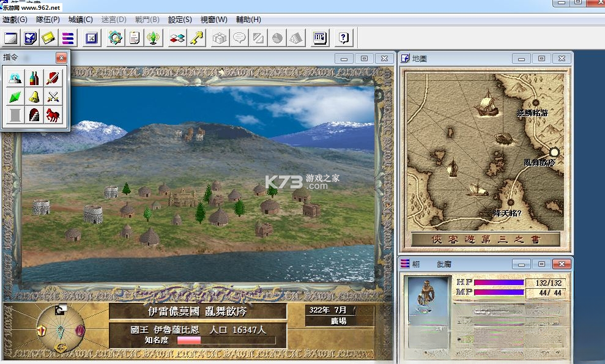Click the right magenta compass gem
Image resolution: width=605 pixels, height=364 pixels.
(80, 331)
